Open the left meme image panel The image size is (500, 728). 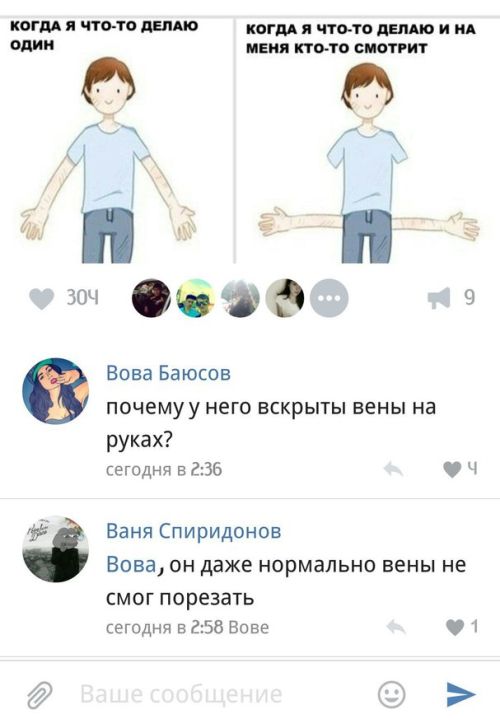pyautogui.click(x=116, y=140)
